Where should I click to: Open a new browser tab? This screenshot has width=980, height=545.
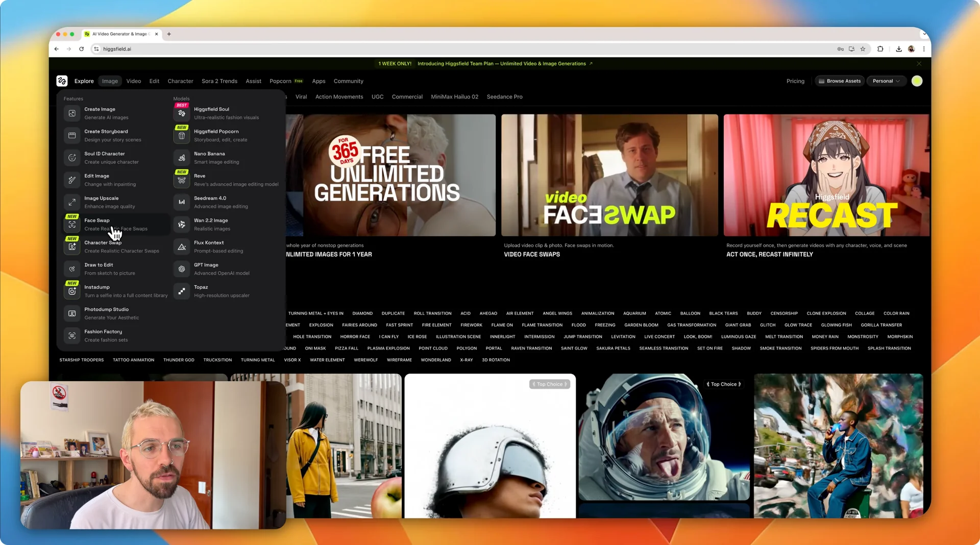169,34
